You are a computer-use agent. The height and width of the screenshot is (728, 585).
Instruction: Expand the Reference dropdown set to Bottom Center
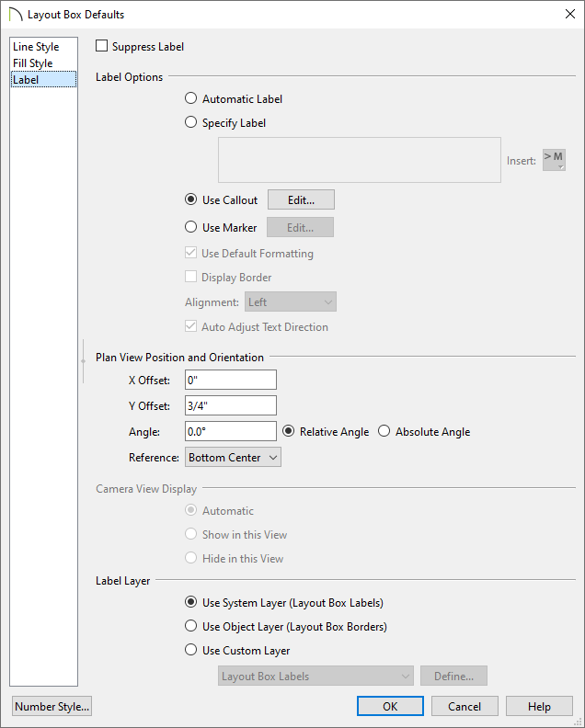pyautogui.click(x=233, y=457)
